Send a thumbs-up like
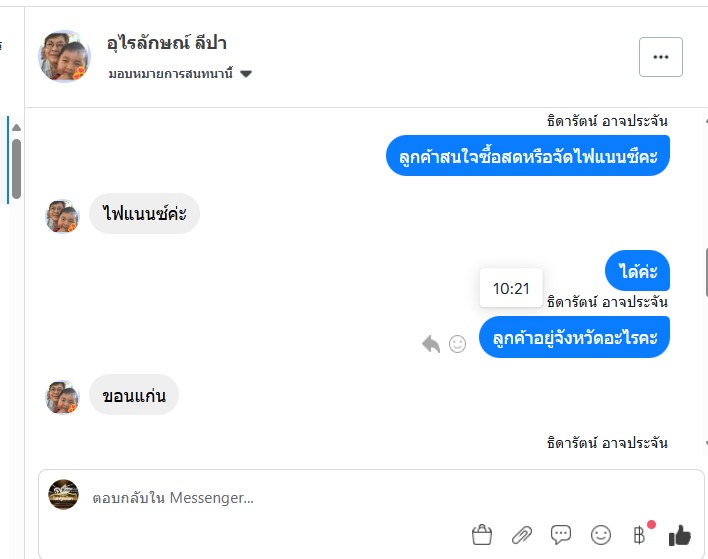 [x=680, y=535]
